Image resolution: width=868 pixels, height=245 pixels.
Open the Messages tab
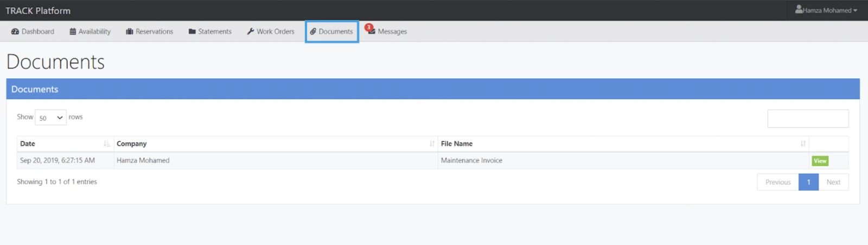pyautogui.click(x=392, y=32)
